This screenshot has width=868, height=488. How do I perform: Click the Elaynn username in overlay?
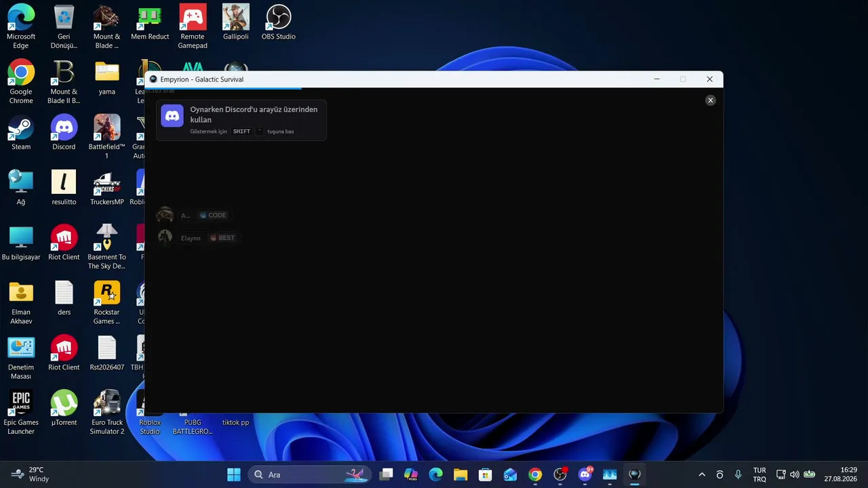click(x=191, y=238)
